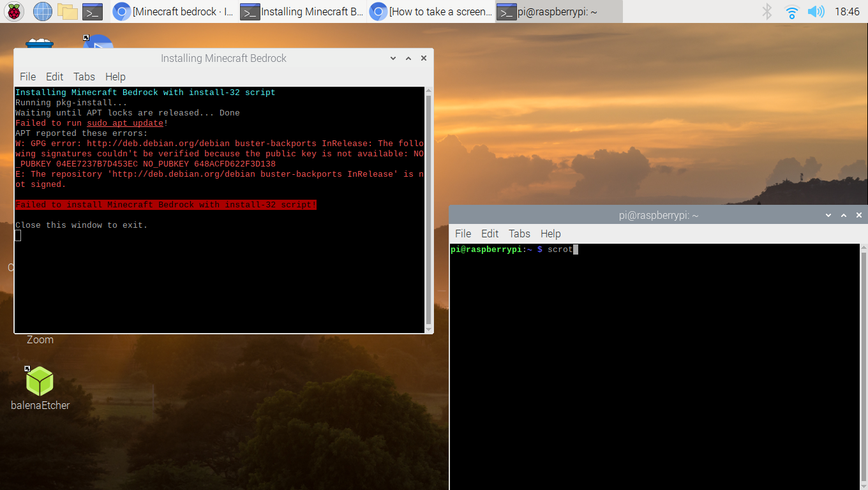
Task: Toggle Wi-Fi via the network icon
Action: (x=791, y=11)
